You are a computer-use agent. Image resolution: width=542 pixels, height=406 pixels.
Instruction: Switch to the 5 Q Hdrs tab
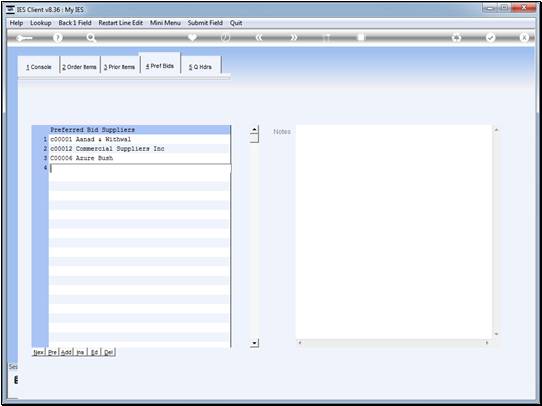pos(200,67)
